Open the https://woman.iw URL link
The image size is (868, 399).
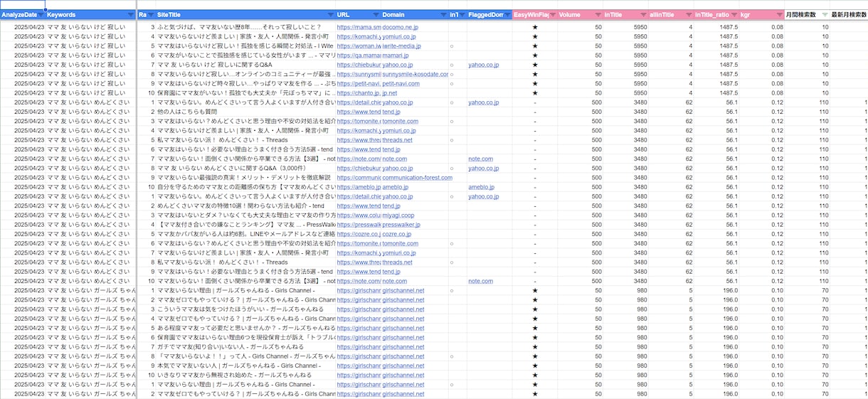pyautogui.click(x=359, y=46)
